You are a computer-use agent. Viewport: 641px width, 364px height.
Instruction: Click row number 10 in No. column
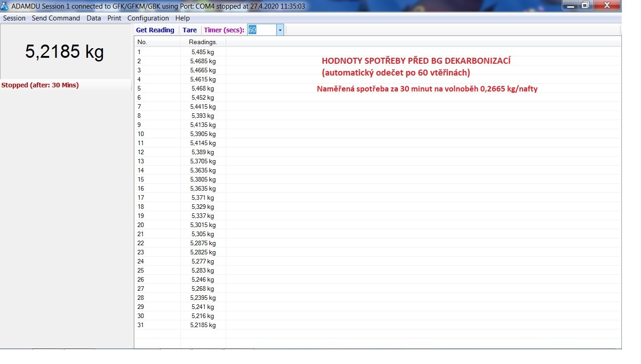pyautogui.click(x=141, y=134)
